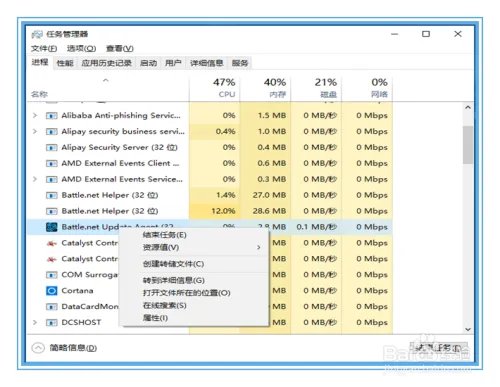The image size is (500, 387).
Task: Click the AMD External Events Client icon
Action: tap(51, 163)
